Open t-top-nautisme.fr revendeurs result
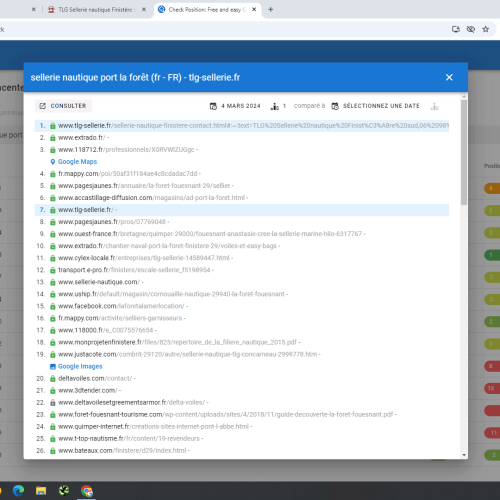500x500 pixels. [129, 438]
